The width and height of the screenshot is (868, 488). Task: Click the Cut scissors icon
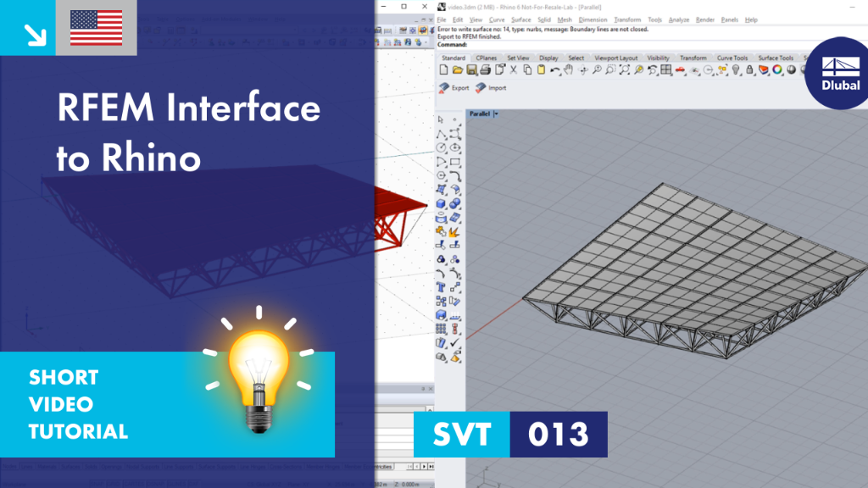click(513, 70)
